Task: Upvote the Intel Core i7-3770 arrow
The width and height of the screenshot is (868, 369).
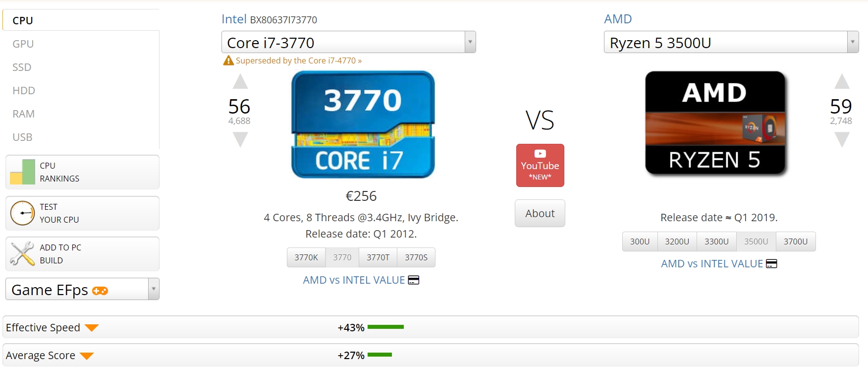Action: [x=240, y=81]
